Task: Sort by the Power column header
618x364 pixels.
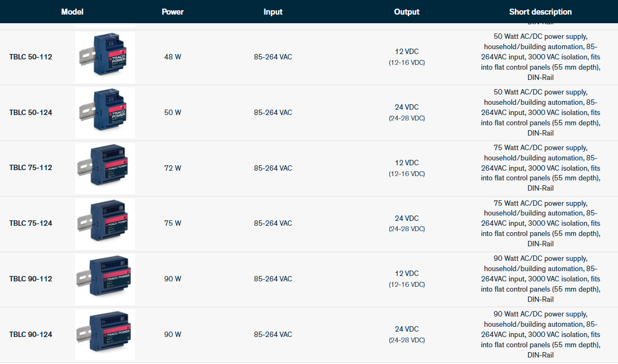Action: pyautogui.click(x=172, y=12)
